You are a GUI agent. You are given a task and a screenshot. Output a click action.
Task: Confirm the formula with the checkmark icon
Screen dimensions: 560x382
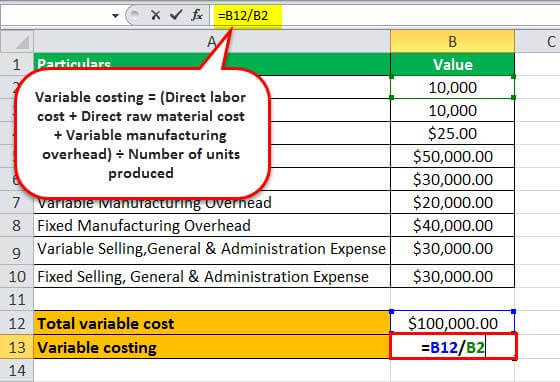click(x=176, y=15)
